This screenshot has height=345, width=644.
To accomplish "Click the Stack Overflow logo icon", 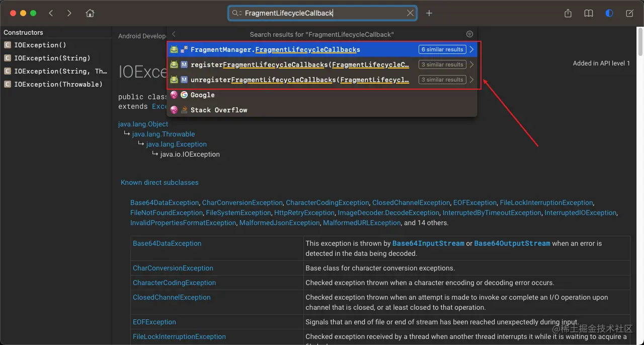I will pos(184,110).
